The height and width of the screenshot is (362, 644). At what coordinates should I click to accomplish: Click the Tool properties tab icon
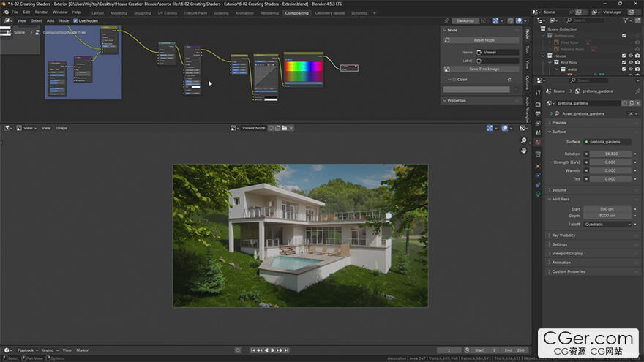tap(538, 92)
